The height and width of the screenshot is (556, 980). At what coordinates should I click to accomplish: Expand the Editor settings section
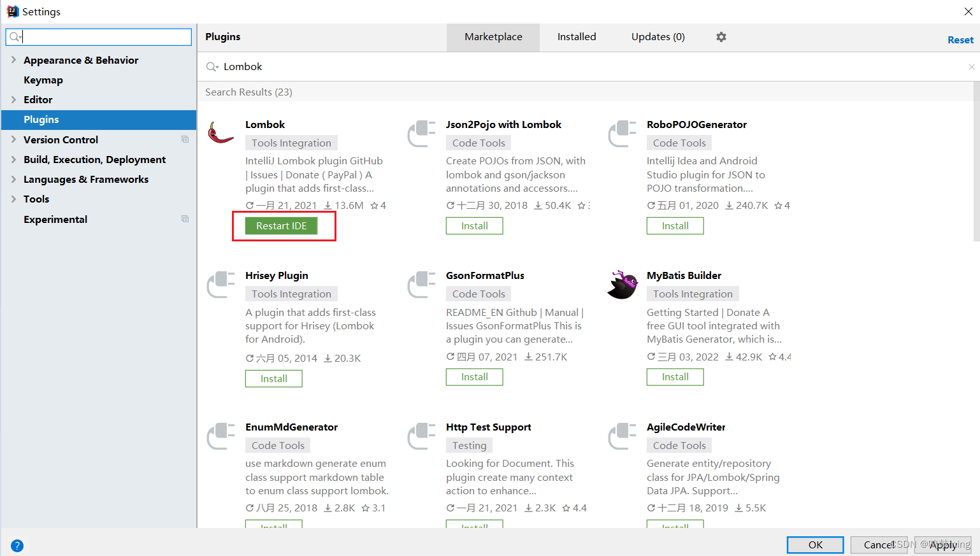pyautogui.click(x=13, y=99)
